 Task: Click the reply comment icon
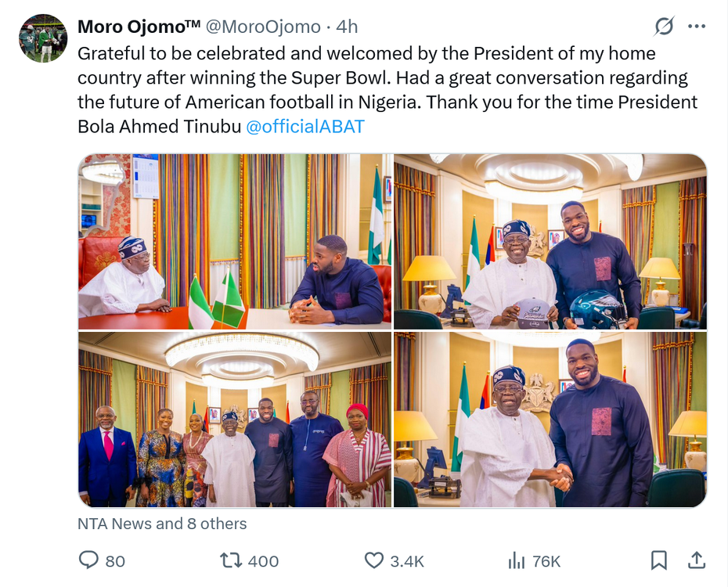tap(88, 560)
